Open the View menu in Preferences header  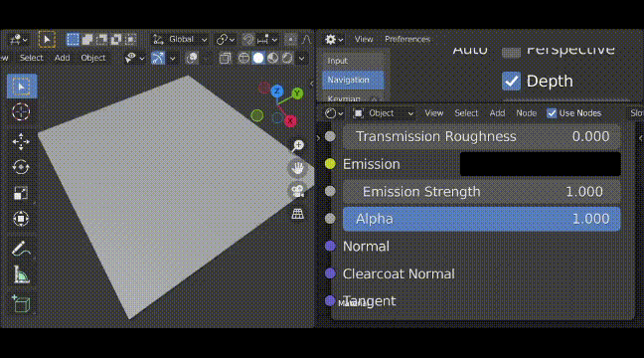pyautogui.click(x=364, y=40)
